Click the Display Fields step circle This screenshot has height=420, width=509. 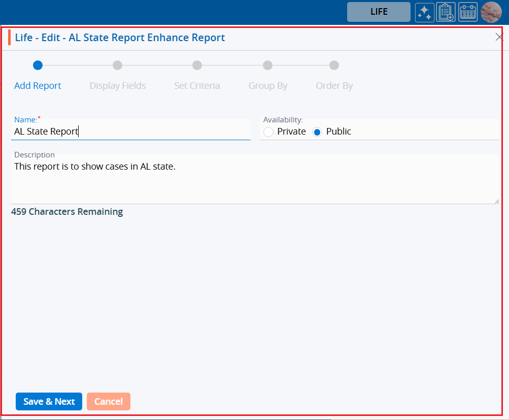117,65
